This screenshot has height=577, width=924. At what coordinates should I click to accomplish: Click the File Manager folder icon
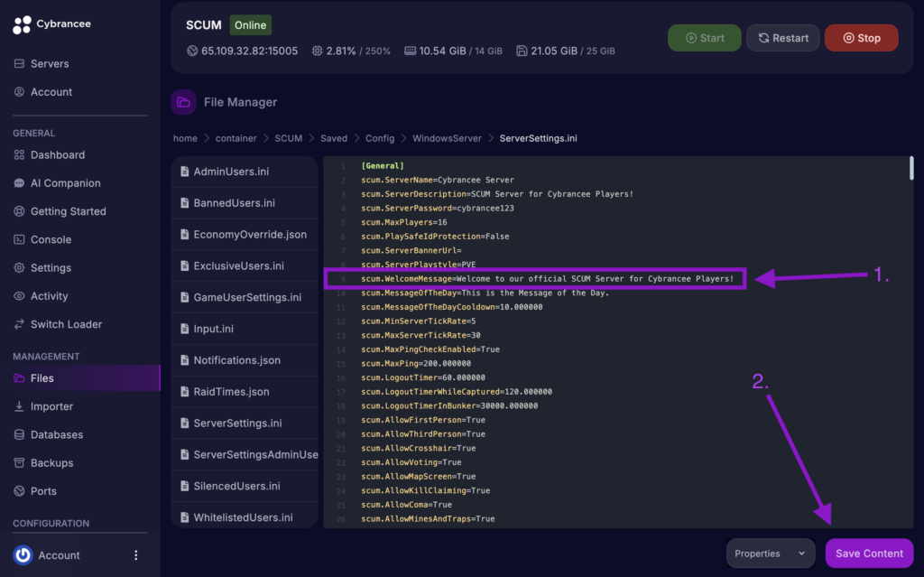point(183,101)
